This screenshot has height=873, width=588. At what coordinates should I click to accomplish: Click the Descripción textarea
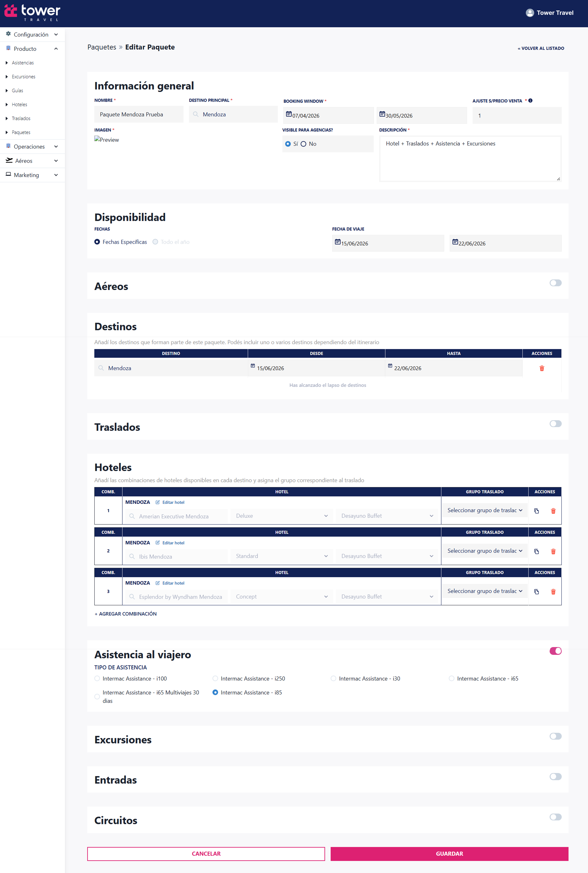(x=470, y=159)
